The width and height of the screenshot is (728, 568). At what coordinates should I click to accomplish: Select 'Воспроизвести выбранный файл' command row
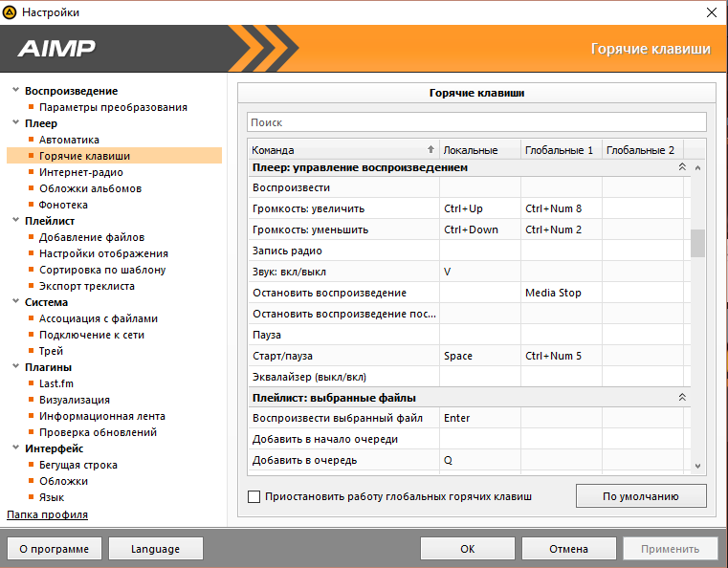[469, 418]
